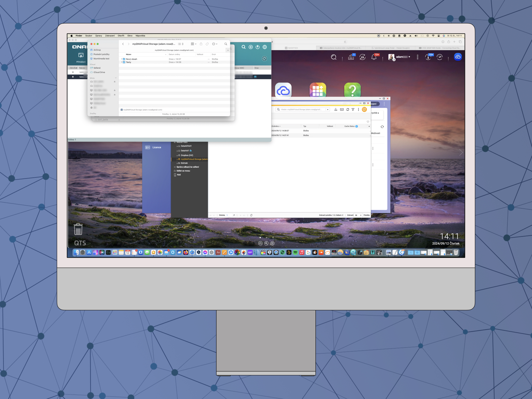
Task: Open the QTS trash can icon
Action: click(x=78, y=229)
